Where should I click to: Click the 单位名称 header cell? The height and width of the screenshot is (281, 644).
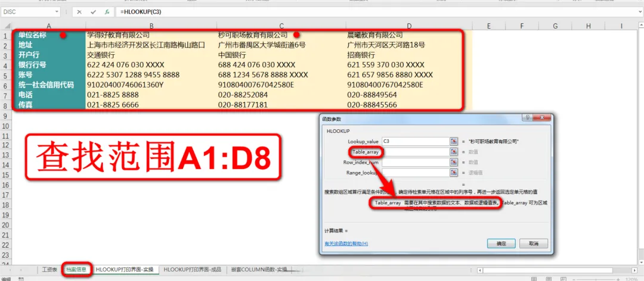tap(49, 35)
